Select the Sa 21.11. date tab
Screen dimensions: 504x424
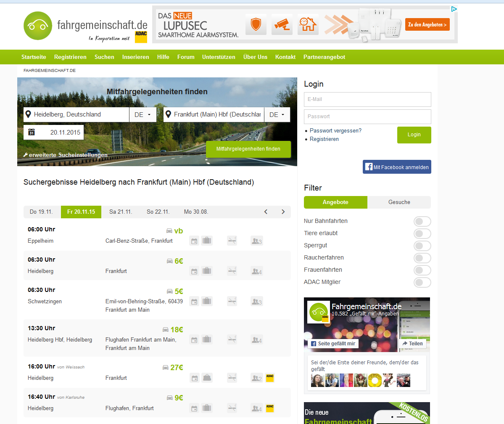pyautogui.click(x=121, y=212)
